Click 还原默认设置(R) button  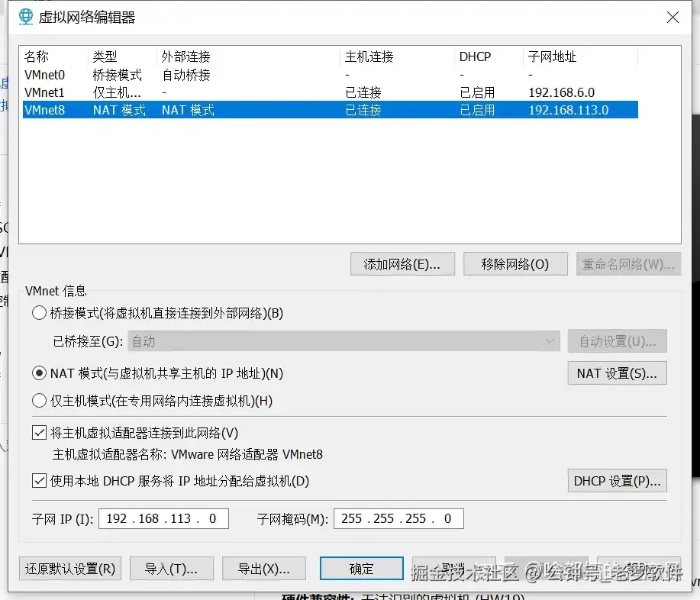coord(70,568)
